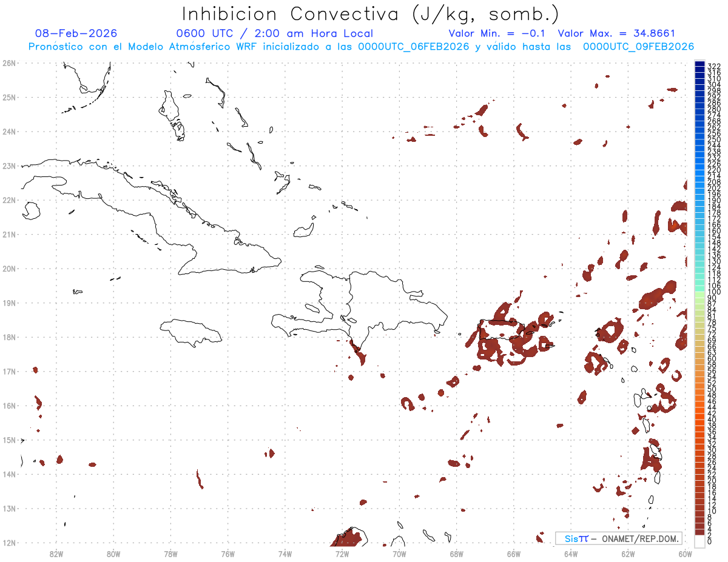Click the '18N' latitude label

(x=9, y=336)
